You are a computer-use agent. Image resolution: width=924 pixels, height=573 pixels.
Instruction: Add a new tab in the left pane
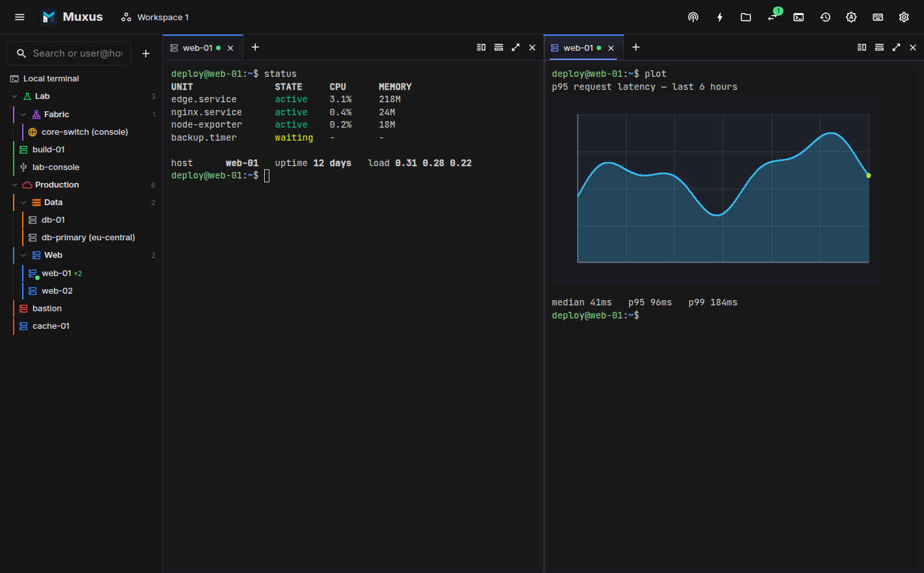coord(255,47)
